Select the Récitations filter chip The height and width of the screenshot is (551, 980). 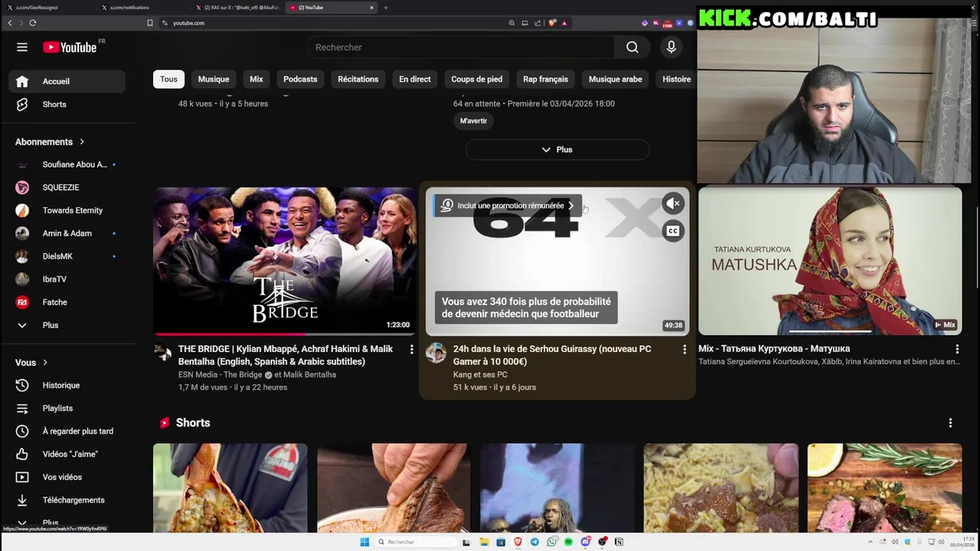[358, 79]
